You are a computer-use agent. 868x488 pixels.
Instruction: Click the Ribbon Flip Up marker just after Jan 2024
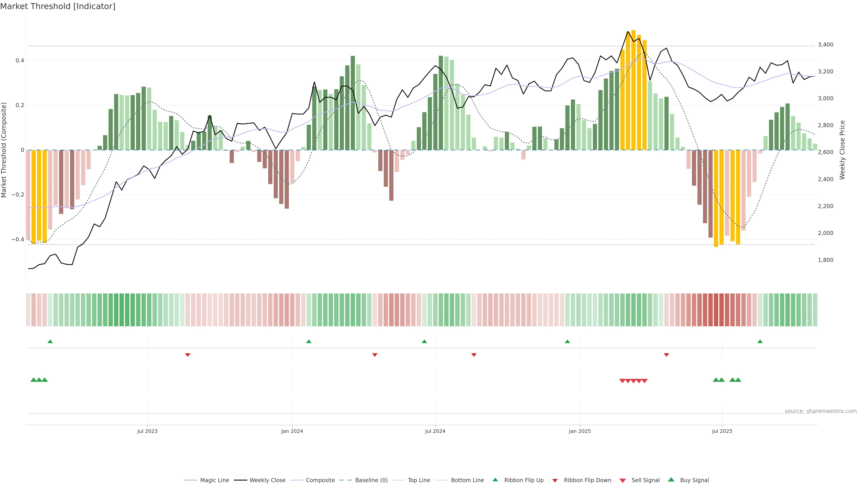pos(309,342)
